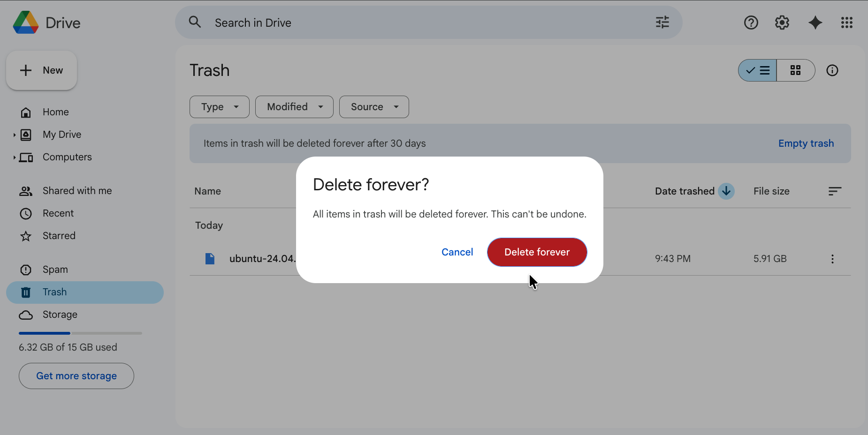Open more actions for ubuntu file

pyautogui.click(x=832, y=259)
